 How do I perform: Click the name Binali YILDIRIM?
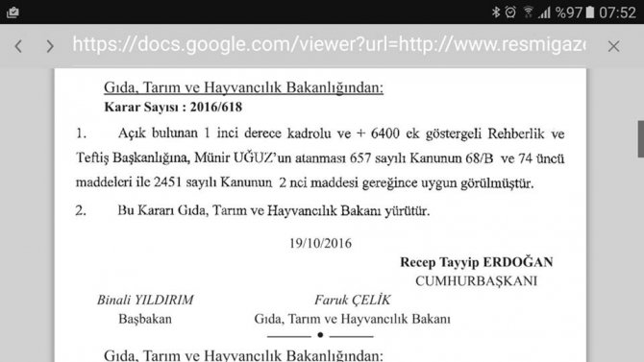[x=145, y=300]
